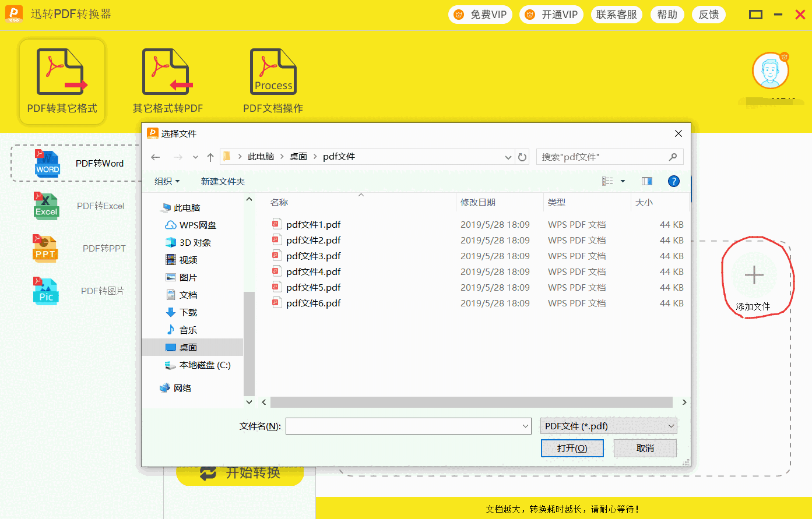Select 桌面 in the navigation tree
812x519 pixels.
(188, 348)
